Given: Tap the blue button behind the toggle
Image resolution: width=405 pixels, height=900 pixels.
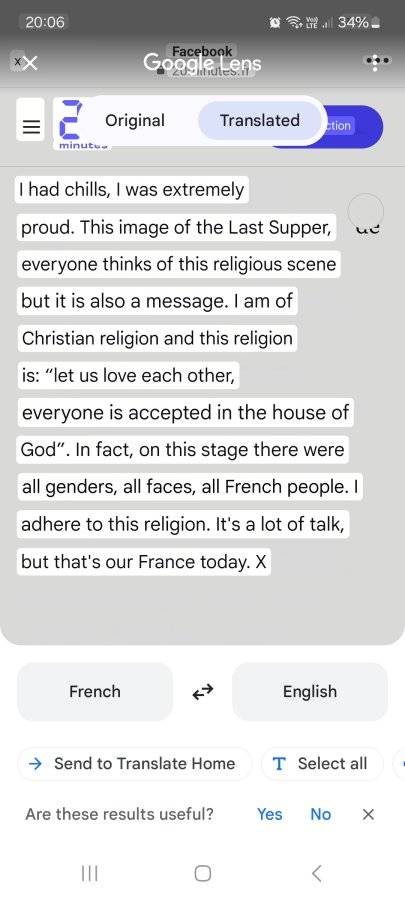Looking at the screenshot, I should click(x=352, y=126).
